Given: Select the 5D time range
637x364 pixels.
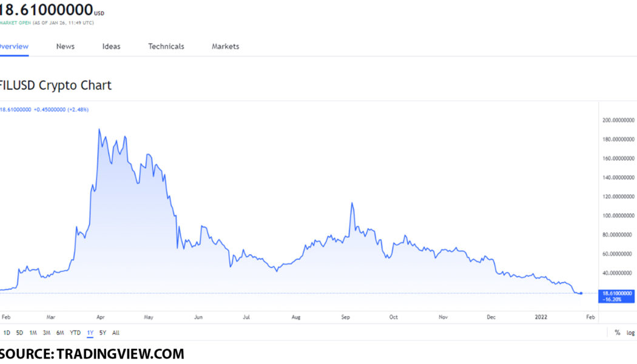Looking at the screenshot, I should [19, 332].
